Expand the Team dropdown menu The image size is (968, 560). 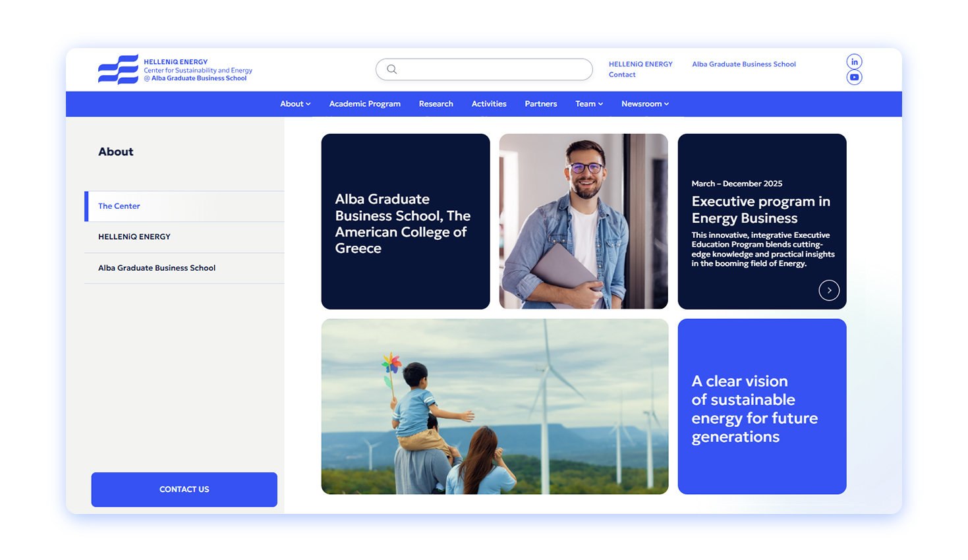pos(588,103)
